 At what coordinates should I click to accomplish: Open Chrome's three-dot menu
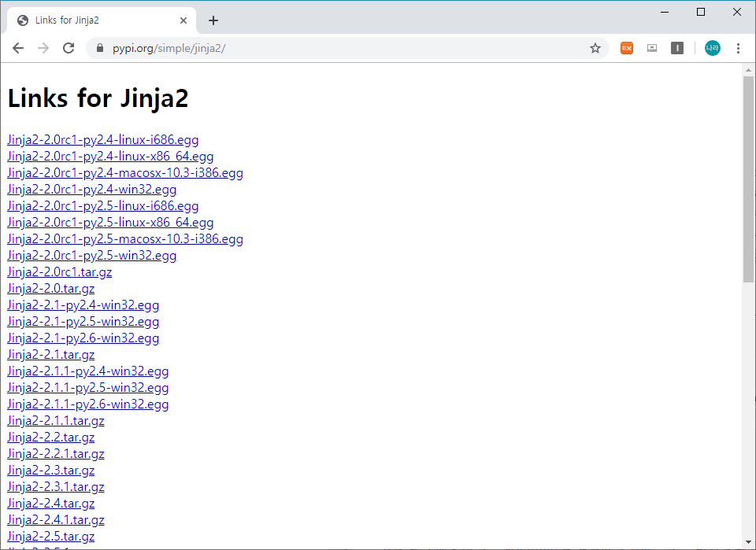click(738, 48)
